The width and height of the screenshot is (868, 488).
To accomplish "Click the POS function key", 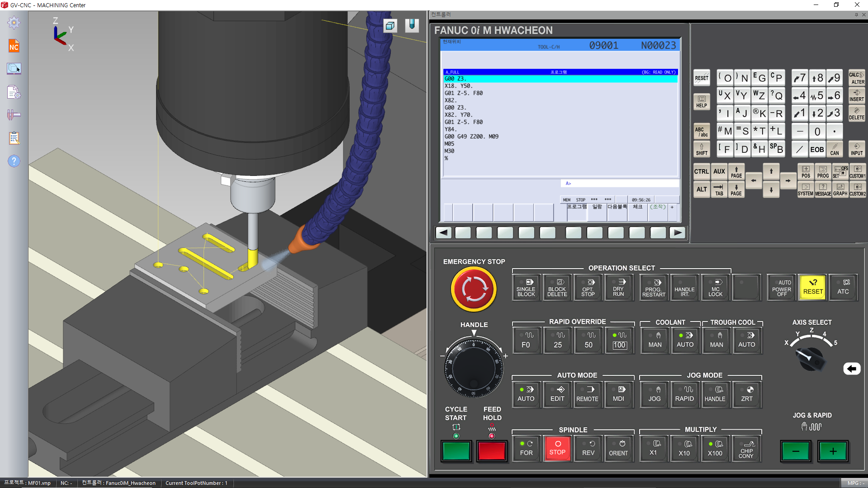I will tap(806, 172).
